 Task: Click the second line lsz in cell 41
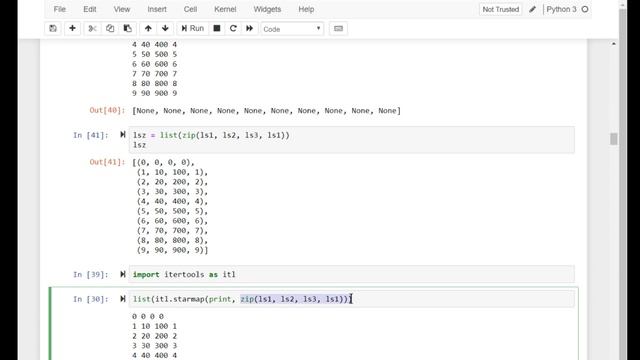pyautogui.click(x=139, y=145)
